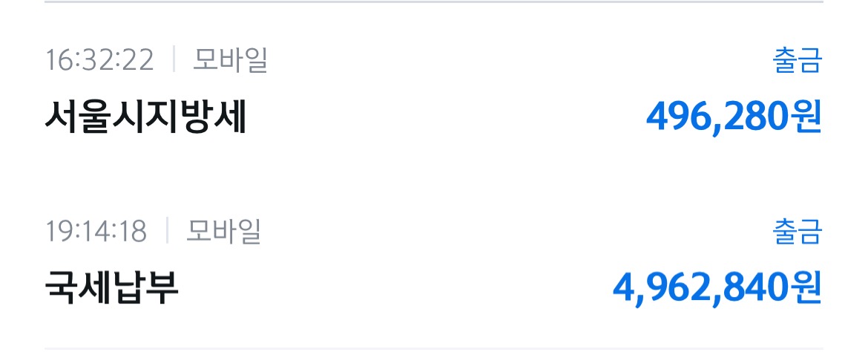Click 모바일 label next to 16:32:22
This screenshot has height=352, width=868.
(x=230, y=60)
